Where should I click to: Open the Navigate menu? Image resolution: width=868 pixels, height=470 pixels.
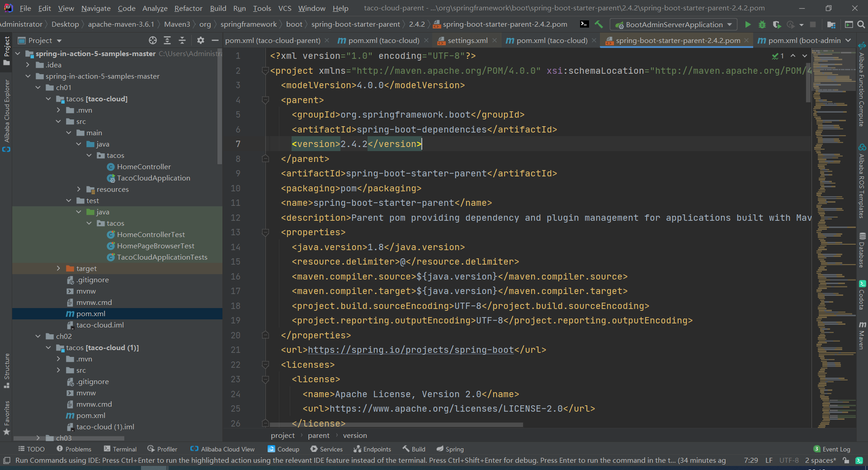pos(96,8)
